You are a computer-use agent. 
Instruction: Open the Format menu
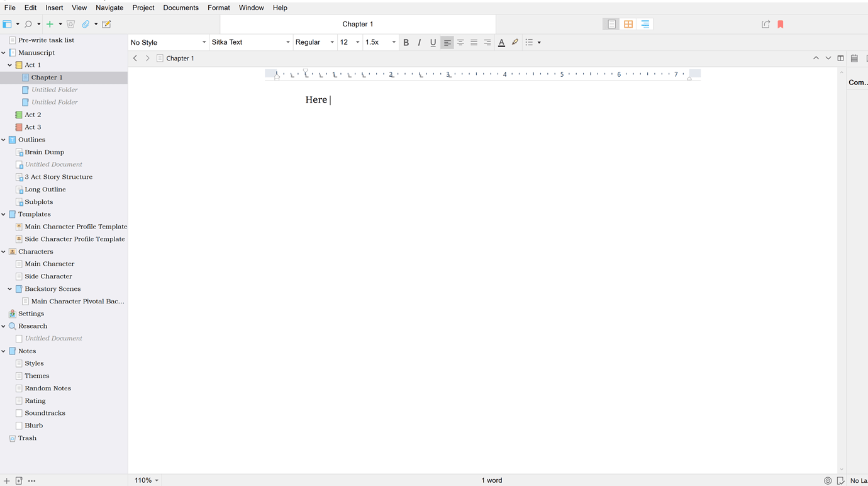[x=218, y=8]
